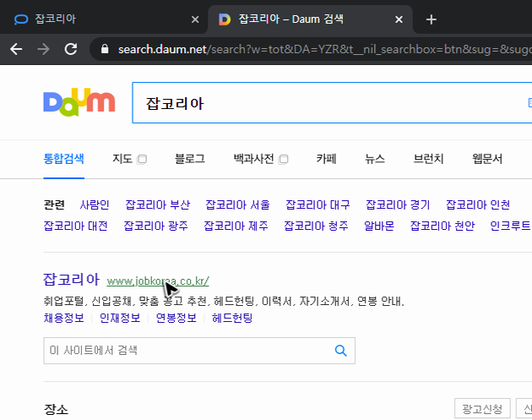Image resolution: width=532 pixels, height=420 pixels.
Task: Open a new tab with the plus icon
Action: (431, 19)
